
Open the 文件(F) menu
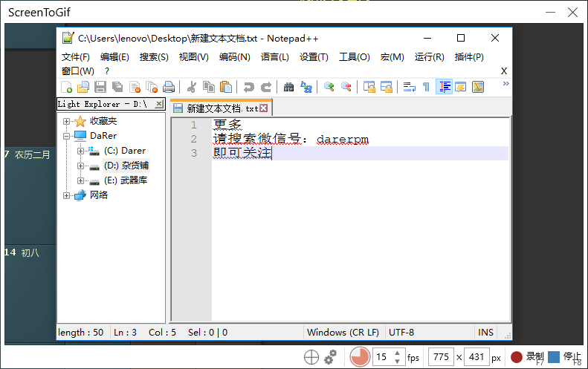click(x=76, y=57)
